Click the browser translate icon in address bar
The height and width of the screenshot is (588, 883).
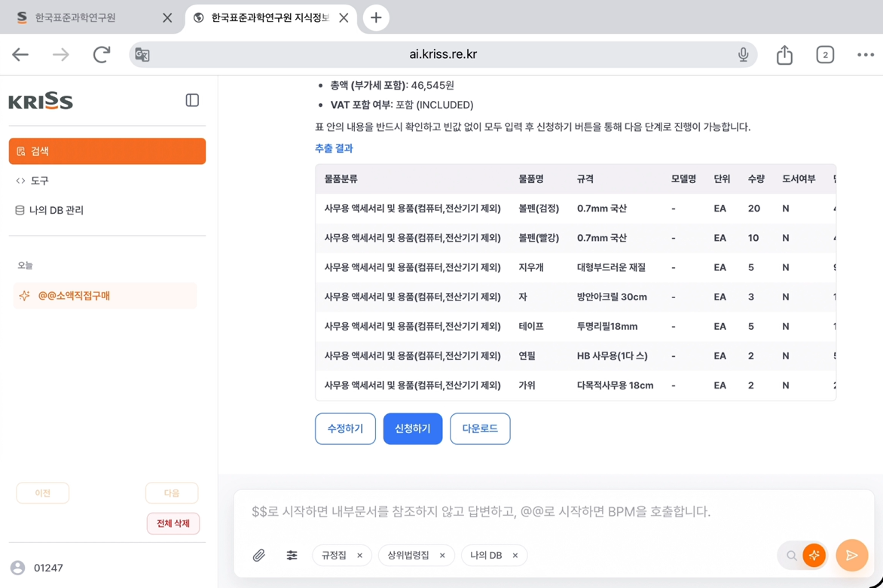pyautogui.click(x=142, y=54)
